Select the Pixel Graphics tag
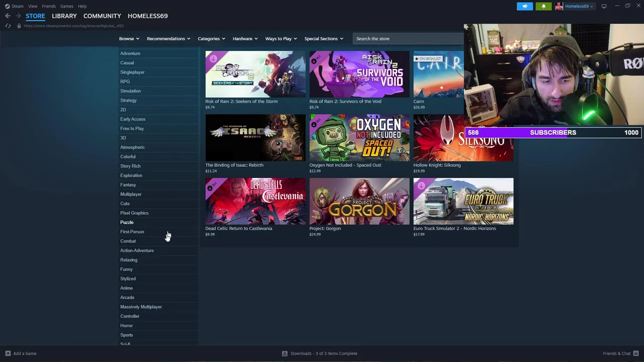This screenshot has height=362, width=644. [x=134, y=213]
